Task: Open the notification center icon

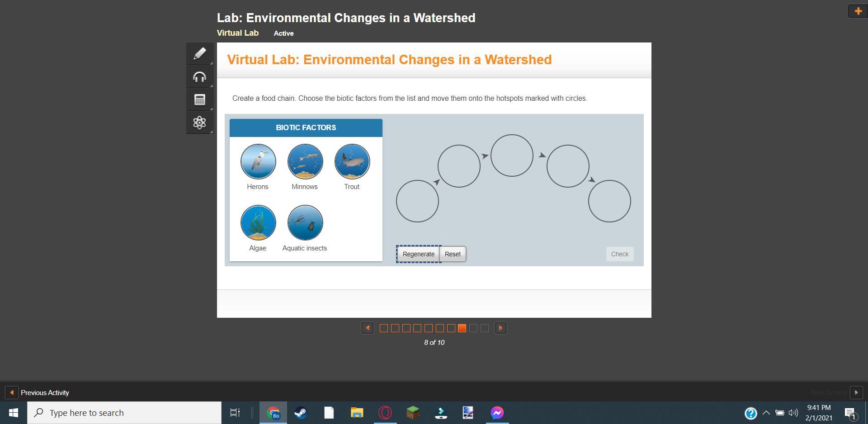Action: click(x=850, y=413)
